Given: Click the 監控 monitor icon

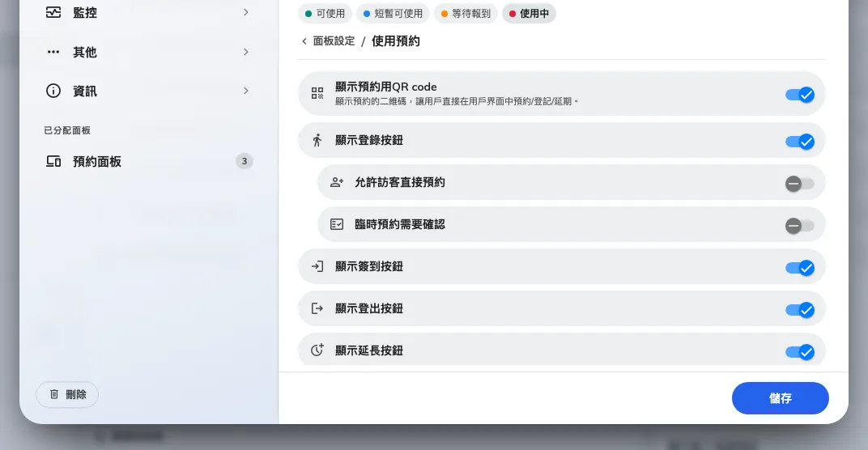Looking at the screenshot, I should tap(53, 12).
